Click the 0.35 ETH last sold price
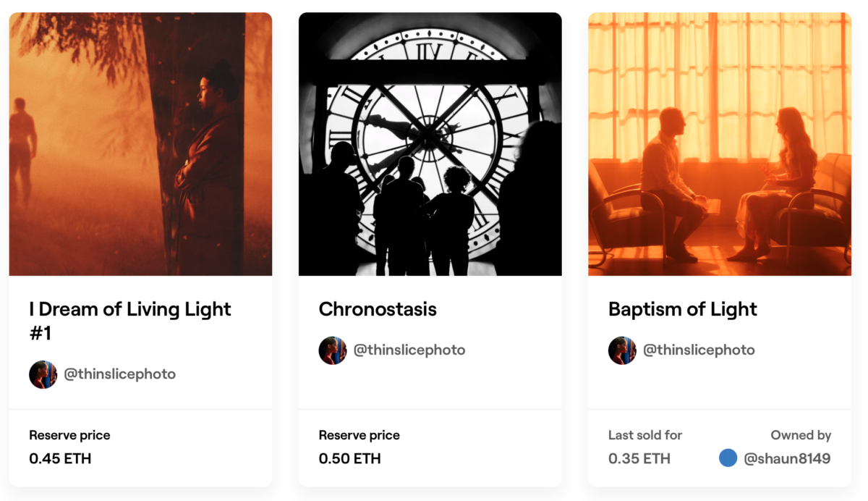The height and width of the screenshot is (501, 868). tap(639, 458)
